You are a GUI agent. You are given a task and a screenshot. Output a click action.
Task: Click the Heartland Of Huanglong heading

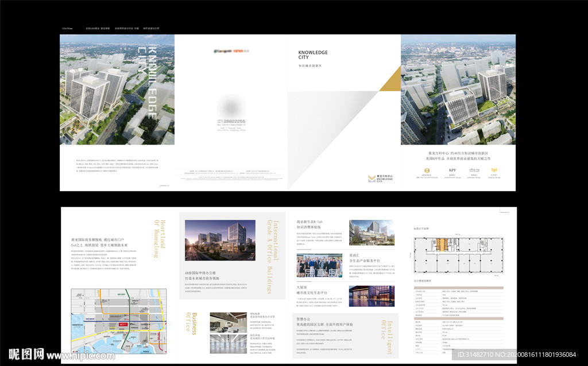[159, 246]
